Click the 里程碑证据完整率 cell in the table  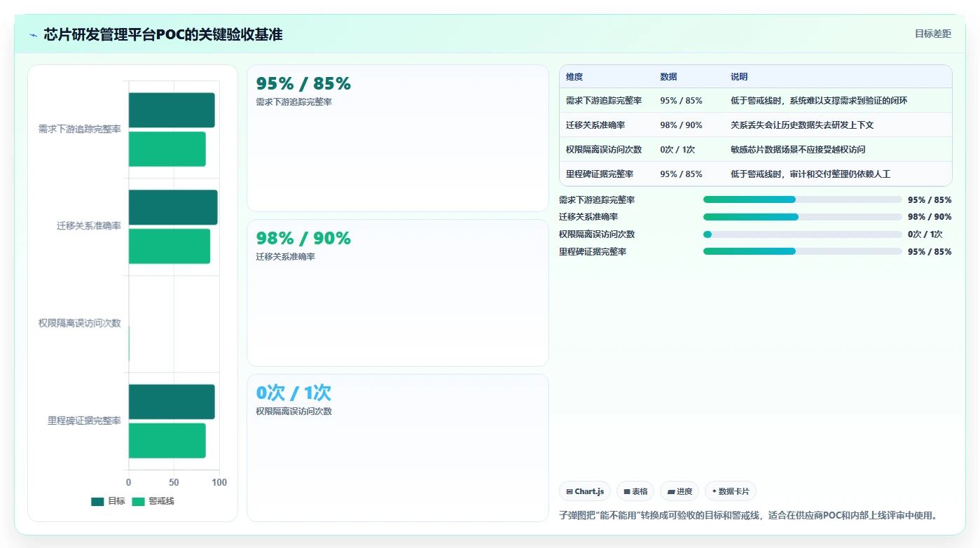600,174
